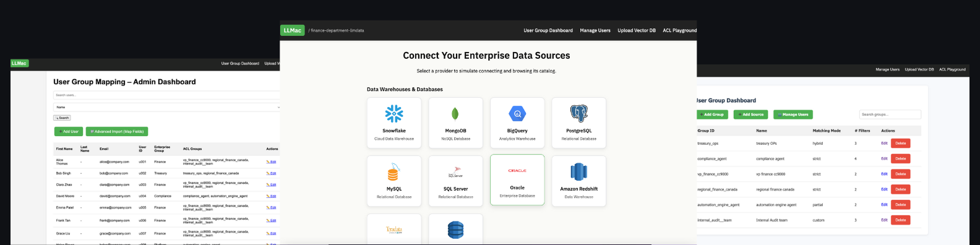Image resolution: width=980 pixels, height=245 pixels.
Task: Delete the internal_audit__team group
Action: click(900, 220)
